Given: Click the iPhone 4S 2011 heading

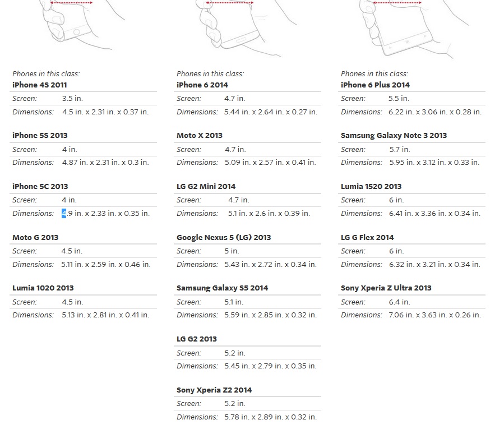Looking at the screenshot, I should (39, 85).
